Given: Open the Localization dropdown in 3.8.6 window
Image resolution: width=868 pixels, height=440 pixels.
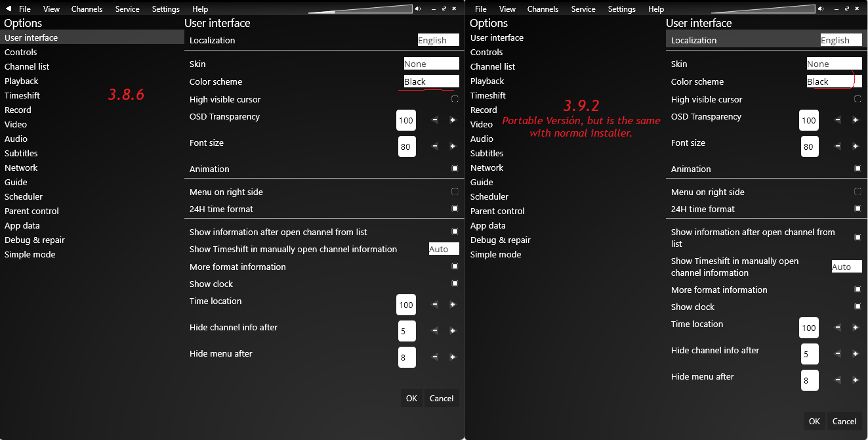Looking at the screenshot, I should click(438, 40).
